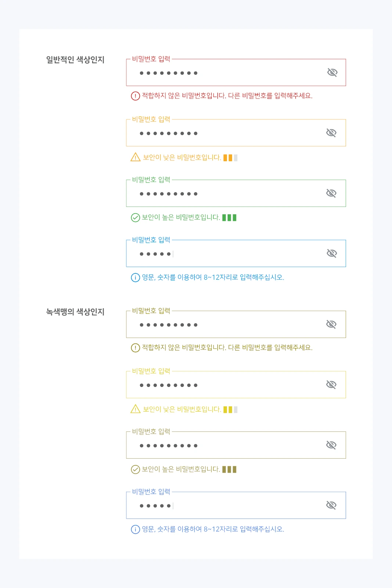Toggle eye icon in olive error field
Image resolution: width=392 pixels, height=588 pixels.
pyautogui.click(x=331, y=324)
